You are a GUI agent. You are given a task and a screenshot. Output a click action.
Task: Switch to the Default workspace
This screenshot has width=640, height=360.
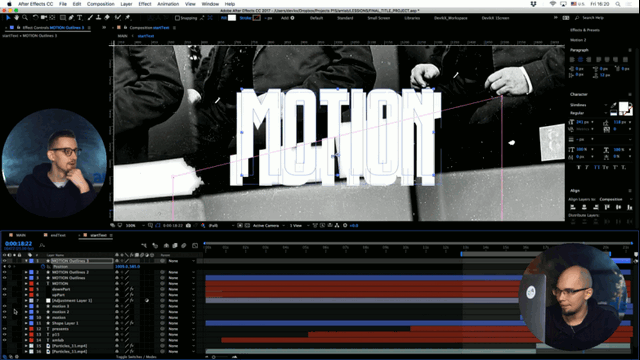coord(316,18)
